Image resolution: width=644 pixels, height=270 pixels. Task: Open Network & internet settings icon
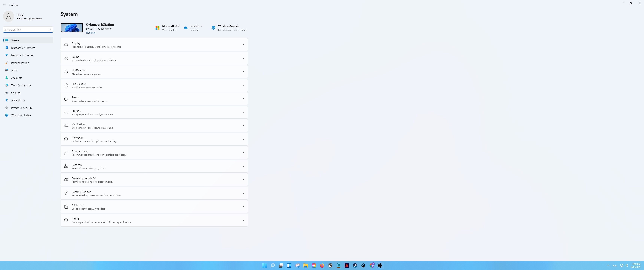pyautogui.click(x=7, y=55)
